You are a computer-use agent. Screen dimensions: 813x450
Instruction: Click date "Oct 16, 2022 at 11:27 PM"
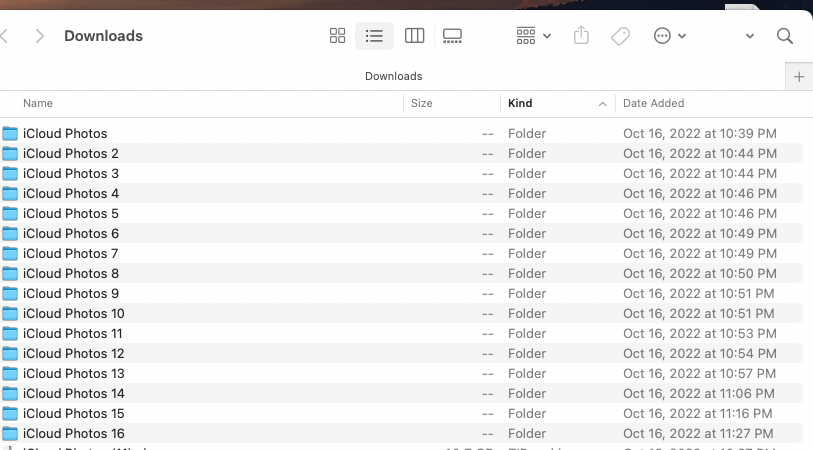click(698, 433)
